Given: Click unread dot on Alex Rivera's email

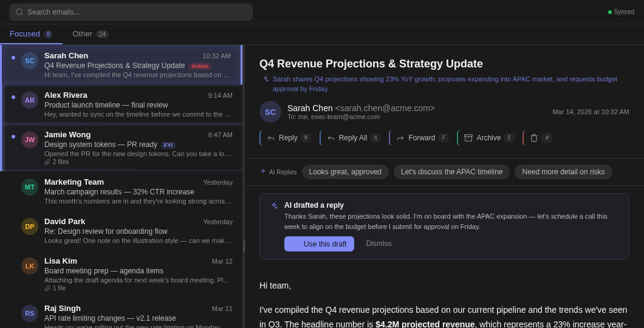Looking at the screenshot, I should (x=13, y=97).
